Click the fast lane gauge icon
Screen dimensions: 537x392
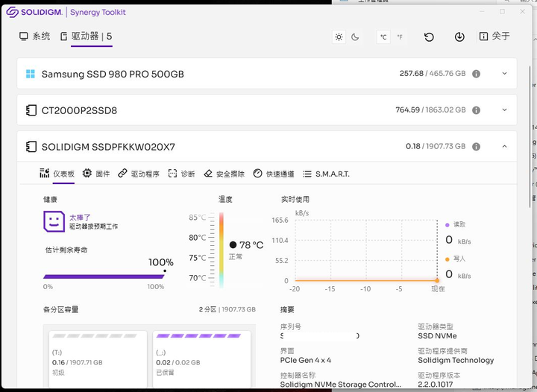tap(257, 174)
